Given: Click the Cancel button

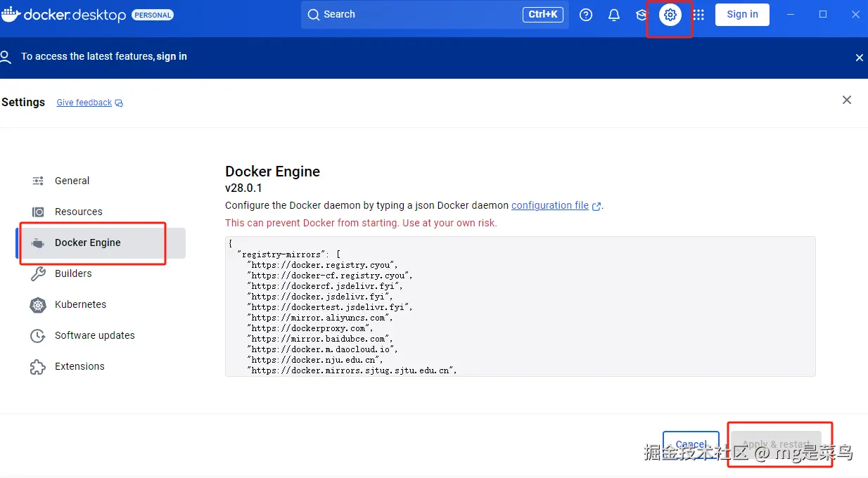Looking at the screenshot, I should pyautogui.click(x=691, y=444).
